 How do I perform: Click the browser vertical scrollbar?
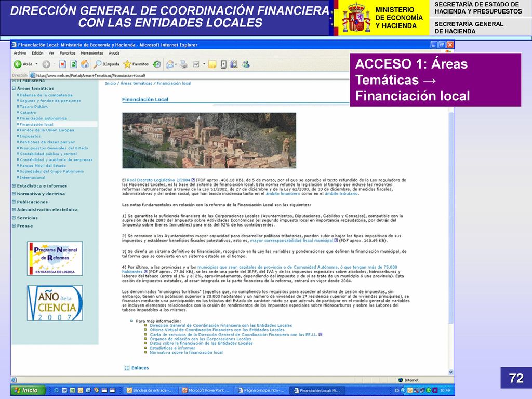coord(451,217)
